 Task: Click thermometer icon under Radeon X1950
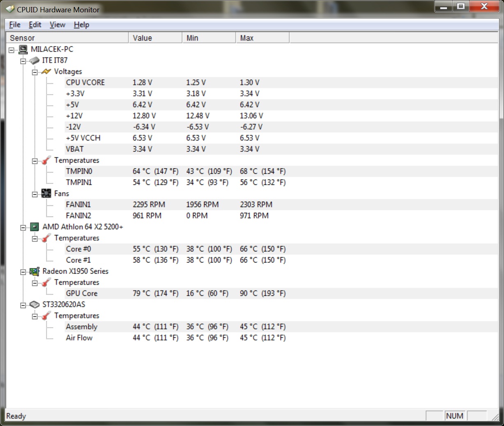tap(46, 282)
